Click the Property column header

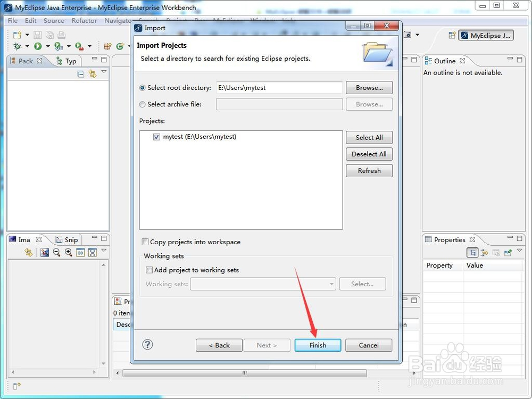pos(443,265)
